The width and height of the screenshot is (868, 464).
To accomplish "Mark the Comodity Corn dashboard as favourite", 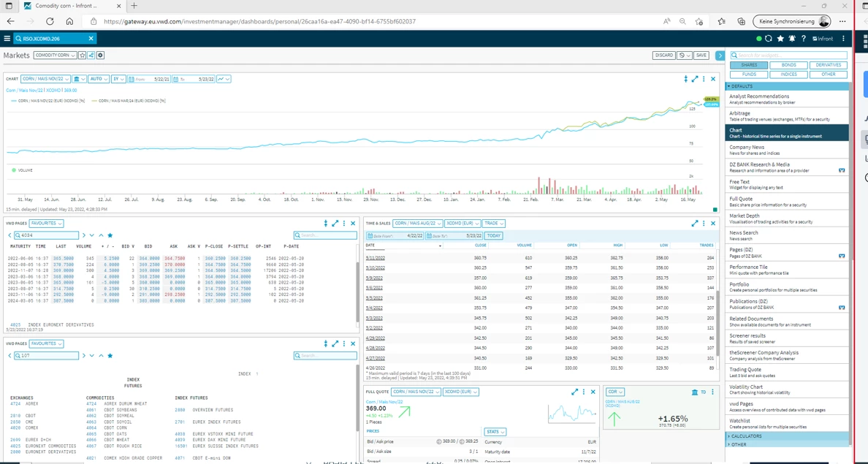I will [x=83, y=56].
